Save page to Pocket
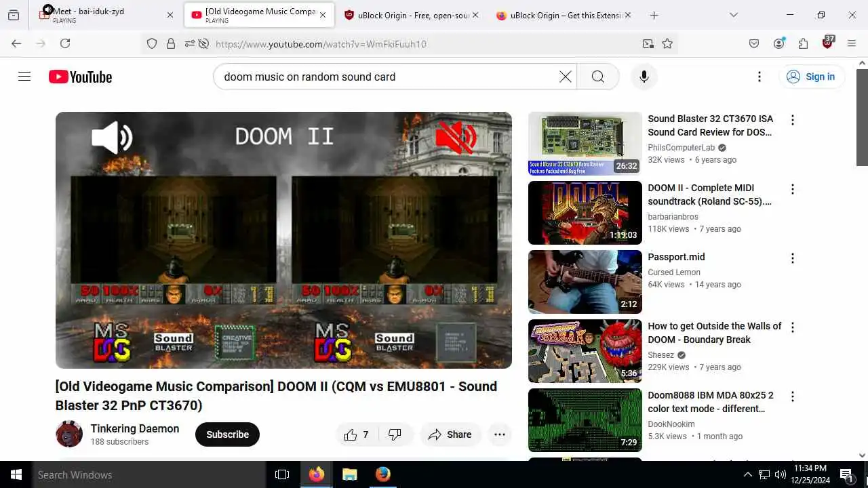 754,43
